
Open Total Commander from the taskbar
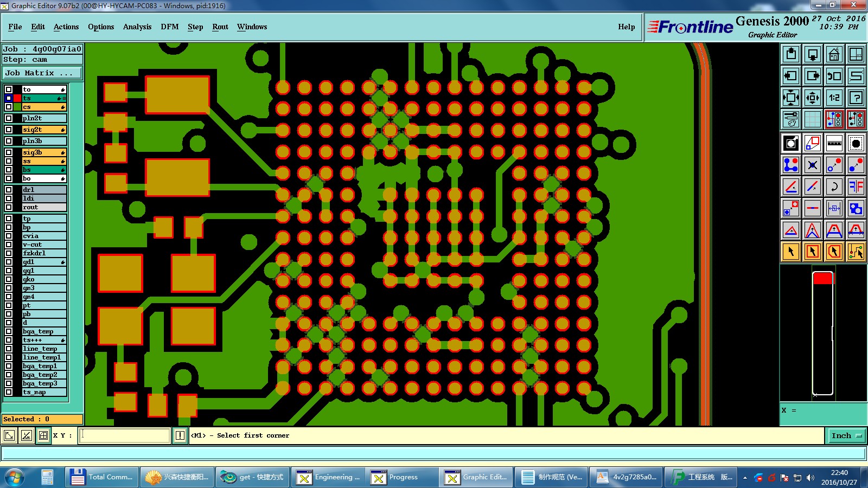[x=101, y=477]
